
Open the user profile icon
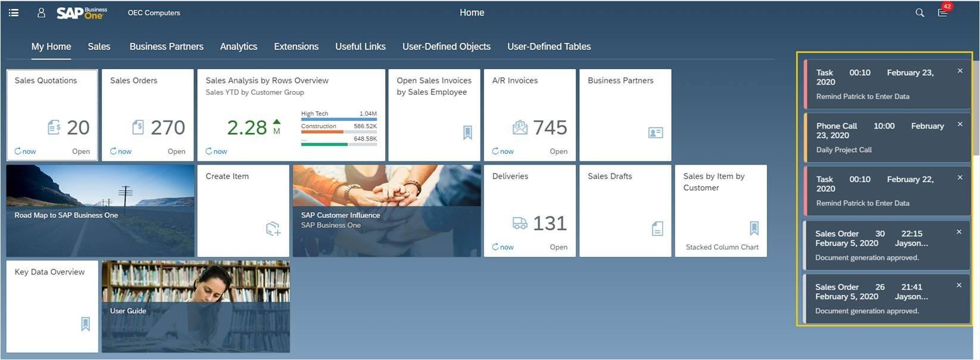tap(41, 13)
